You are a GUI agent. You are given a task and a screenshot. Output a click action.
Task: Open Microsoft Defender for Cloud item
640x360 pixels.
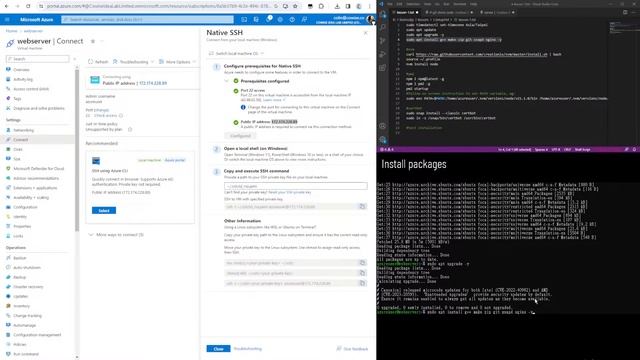coord(38,169)
